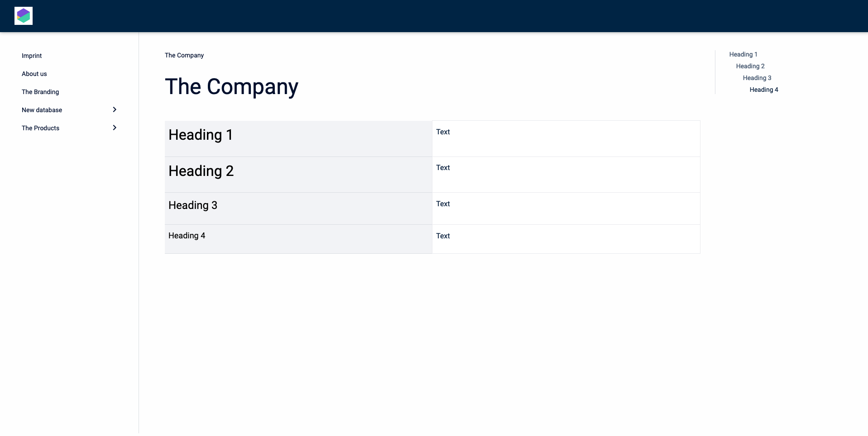This screenshot has width=868, height=436.
Task: Click the colorful hexagon logo in header
Action: [24, 16]
